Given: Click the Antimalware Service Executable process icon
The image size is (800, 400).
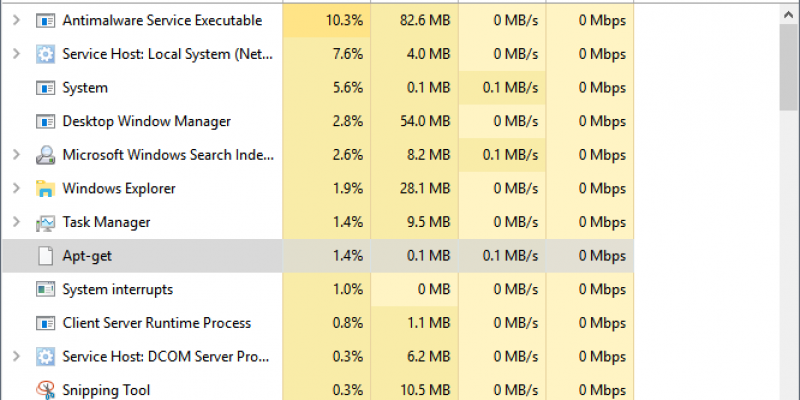Looking at the screenshot, I should (45, 20).
